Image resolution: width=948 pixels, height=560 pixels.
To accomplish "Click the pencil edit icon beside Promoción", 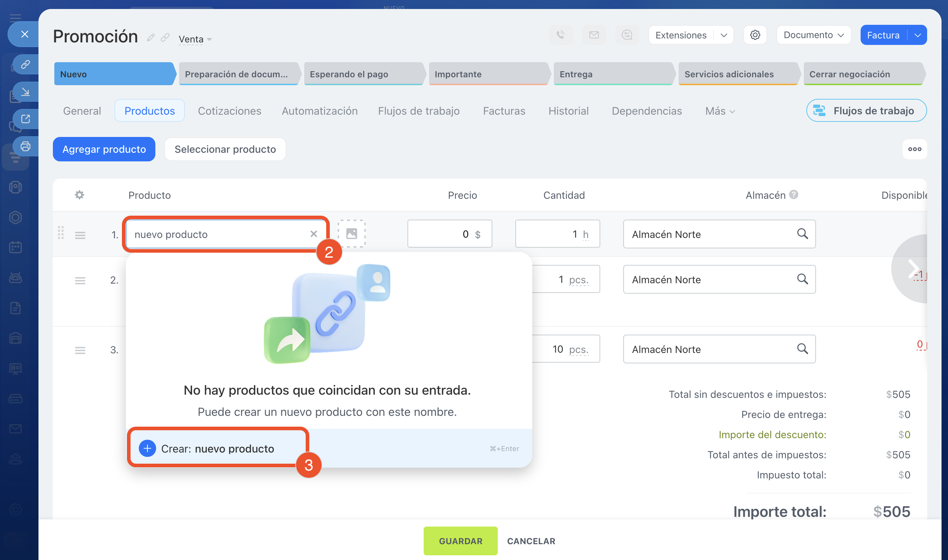I will click(151, 38).
